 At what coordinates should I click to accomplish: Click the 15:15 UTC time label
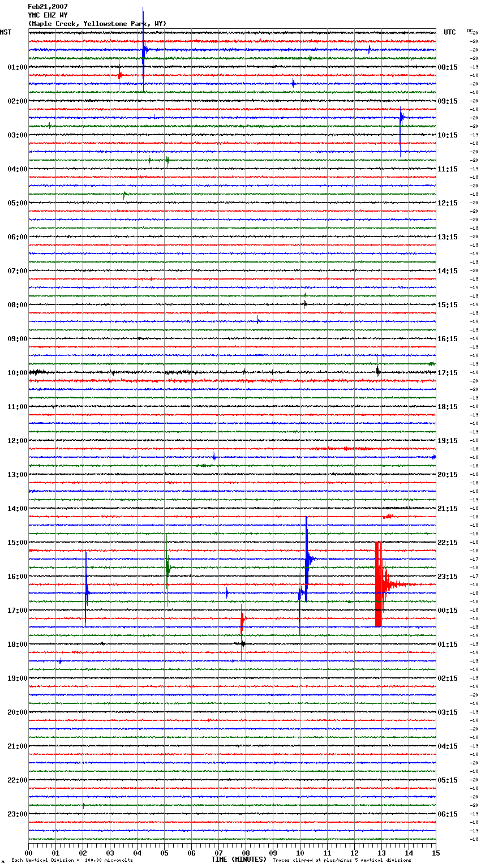448,305
